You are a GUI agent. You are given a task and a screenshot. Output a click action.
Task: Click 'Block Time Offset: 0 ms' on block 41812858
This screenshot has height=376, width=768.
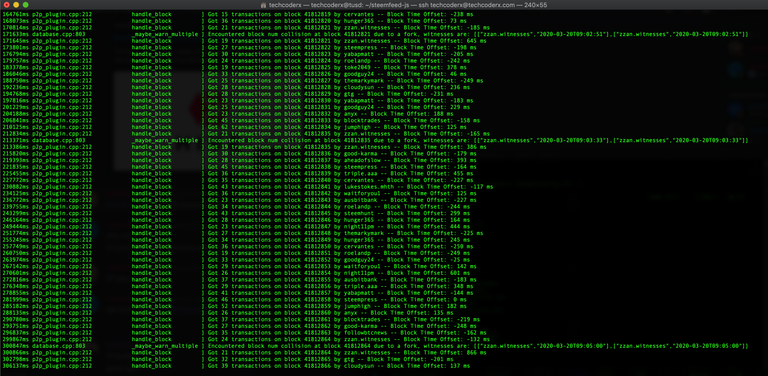click(427, 299)
